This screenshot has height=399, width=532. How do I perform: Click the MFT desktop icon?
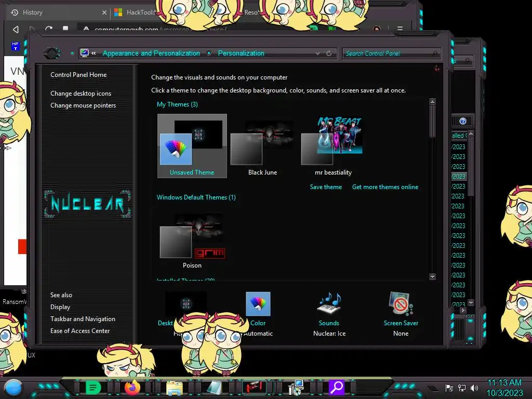pyautogui.click(x=15, y=46)
